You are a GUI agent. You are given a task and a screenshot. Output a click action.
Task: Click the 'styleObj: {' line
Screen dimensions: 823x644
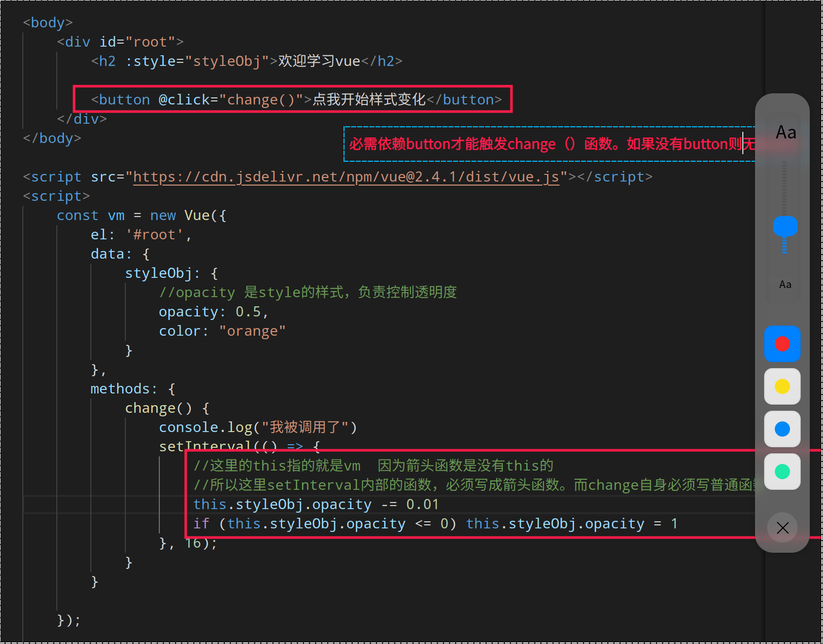point(172,273)
